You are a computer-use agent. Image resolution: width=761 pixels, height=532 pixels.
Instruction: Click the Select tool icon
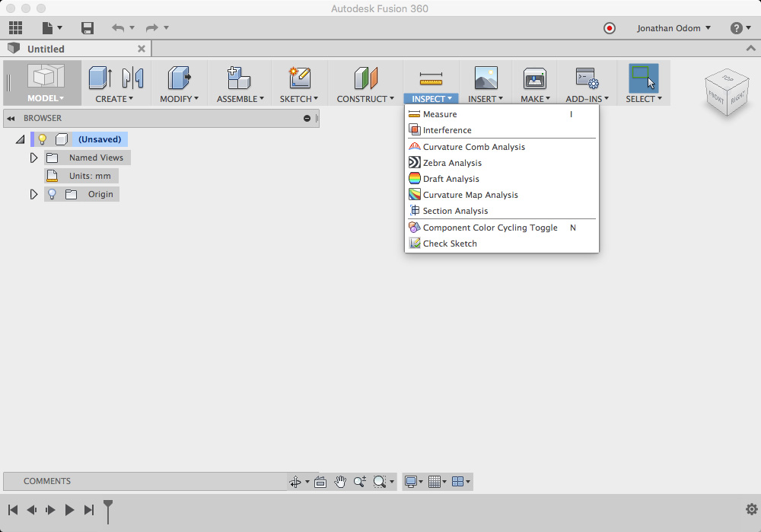pyautogui.click(x=644, y=78)
